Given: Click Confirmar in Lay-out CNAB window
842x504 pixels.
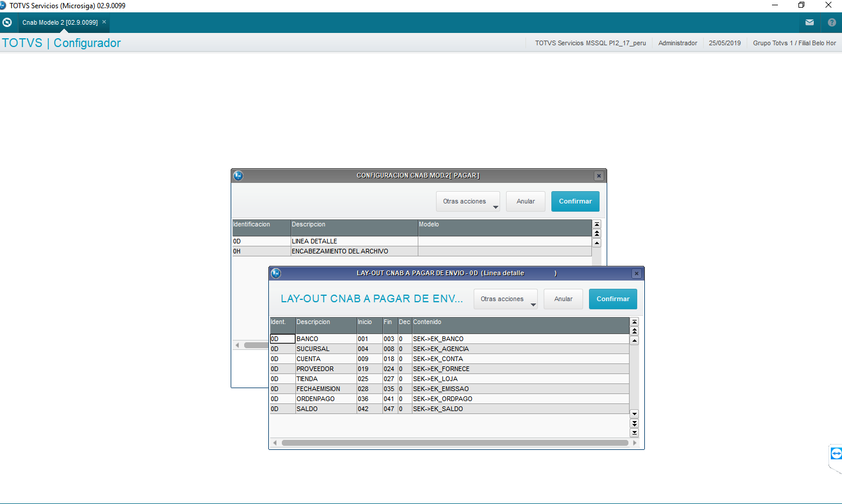Looking at the screenshot, I should (x=613, y=299).
